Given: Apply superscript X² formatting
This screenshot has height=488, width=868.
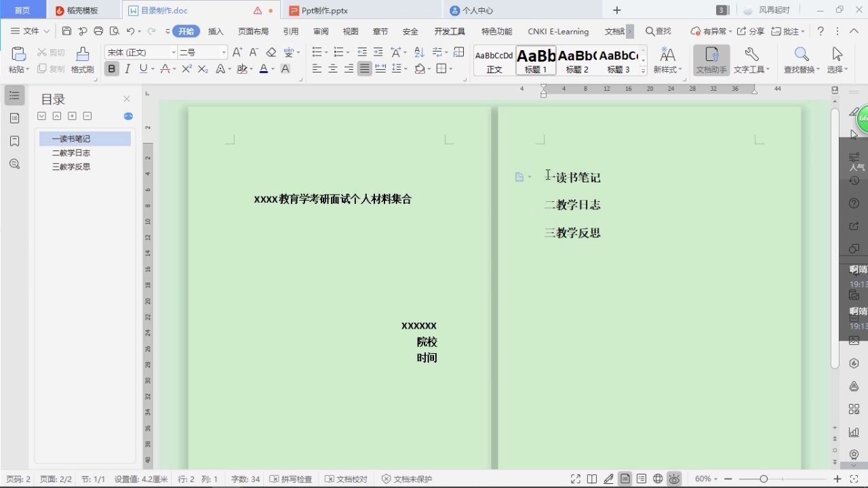Looking at the screenshot, I should pyautogui.click(x=186, y=68).
